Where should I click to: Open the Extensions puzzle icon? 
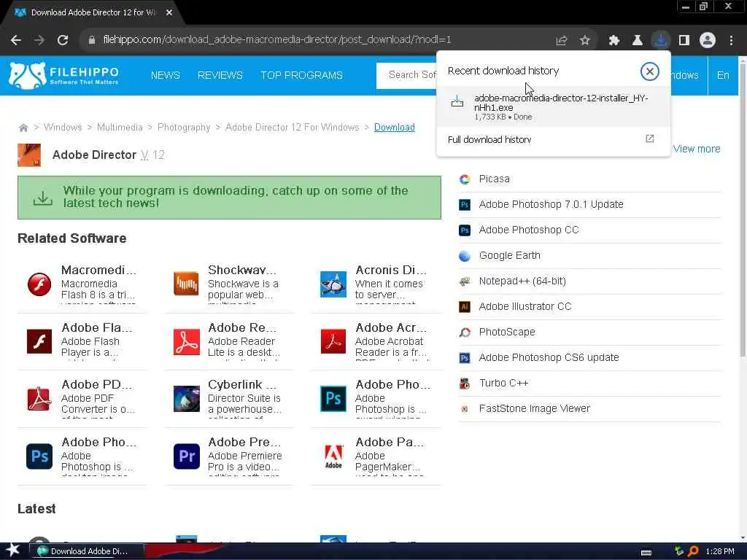tap(614, 40)
